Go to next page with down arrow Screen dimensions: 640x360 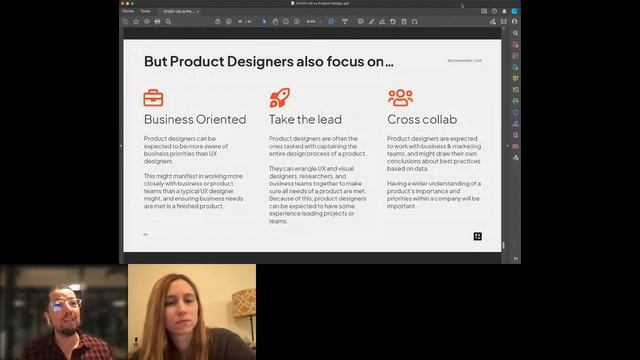pyautogui.click(x=229, y=21)
